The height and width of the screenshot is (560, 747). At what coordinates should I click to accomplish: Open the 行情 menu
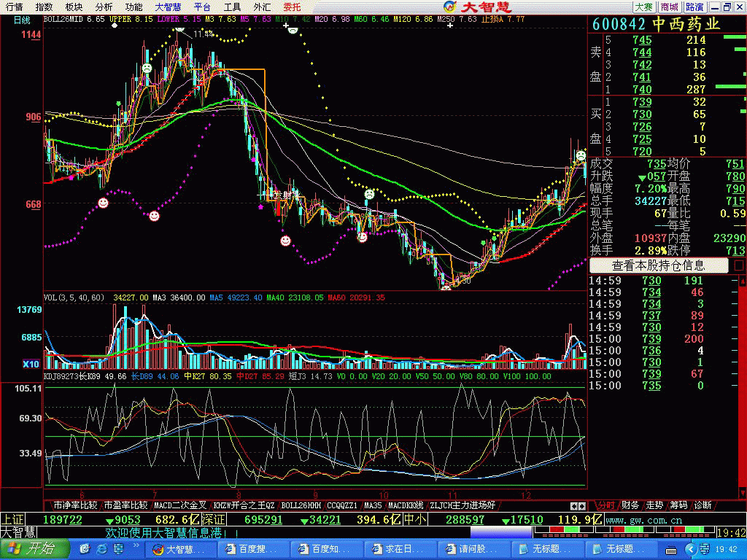pos(15,7)
